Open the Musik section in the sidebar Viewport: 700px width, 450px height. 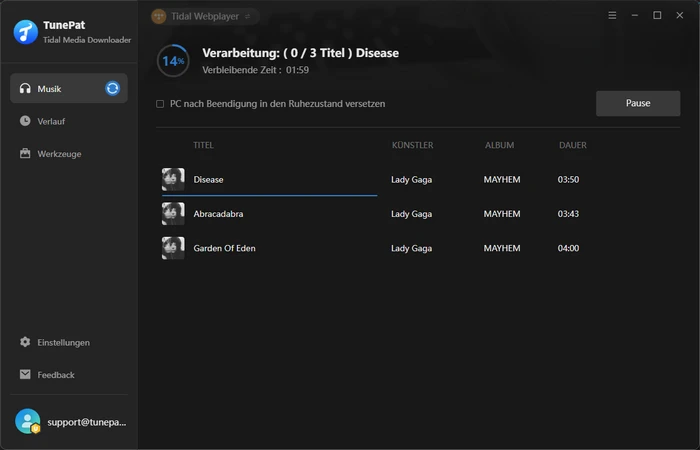click(x=69, y=88)
